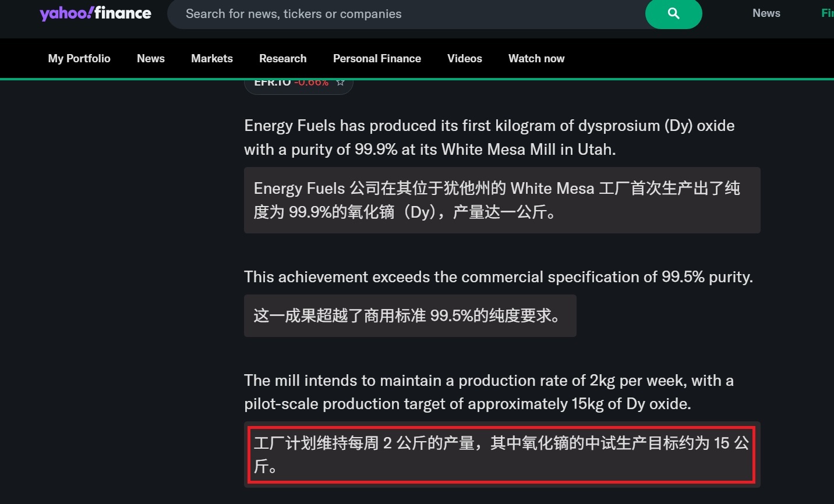Click the Chinese translation about White Mesa
The image size is (834, 504).
tap(502, 200)
